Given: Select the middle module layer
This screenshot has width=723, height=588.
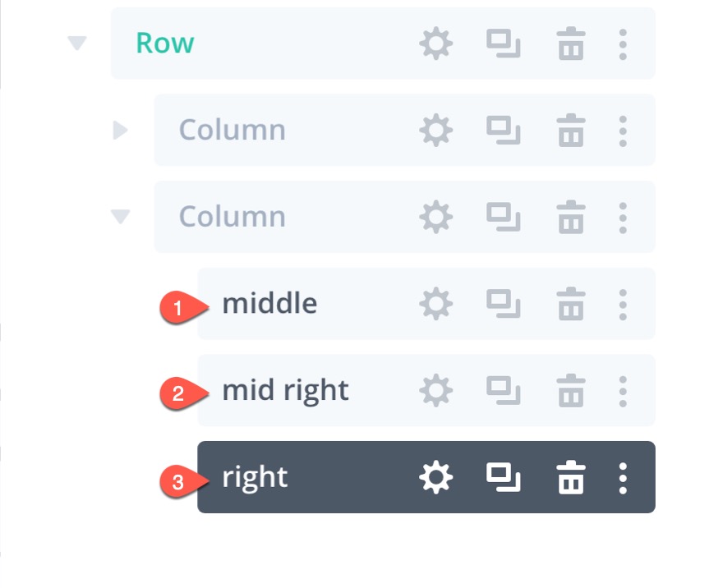Looking at the screenshot, I should pyautogui.click(x=269, y=304).
